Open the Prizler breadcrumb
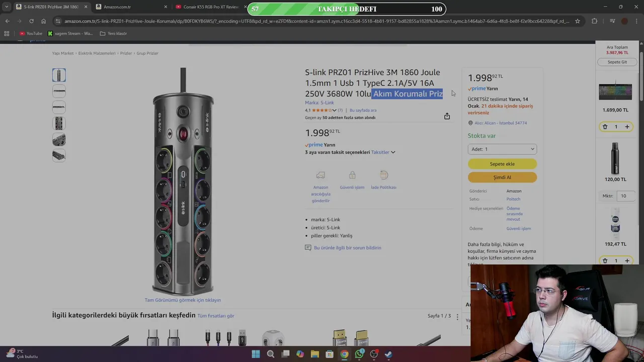Screen dimensions: 644x362 coord(126,53)
